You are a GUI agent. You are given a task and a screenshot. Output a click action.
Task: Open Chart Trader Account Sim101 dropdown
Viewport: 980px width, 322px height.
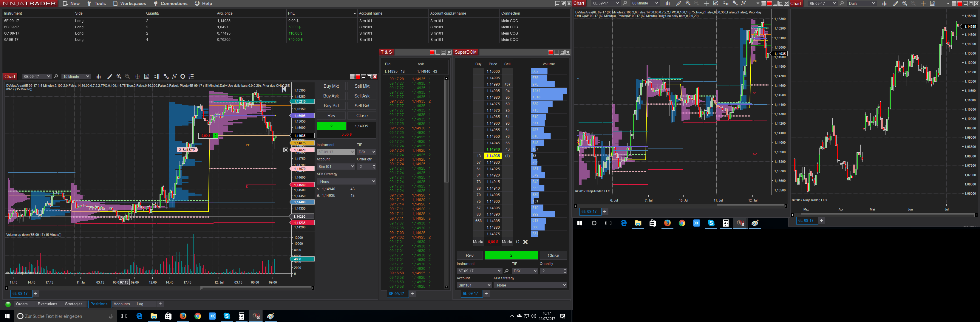[x=336, y=166]
